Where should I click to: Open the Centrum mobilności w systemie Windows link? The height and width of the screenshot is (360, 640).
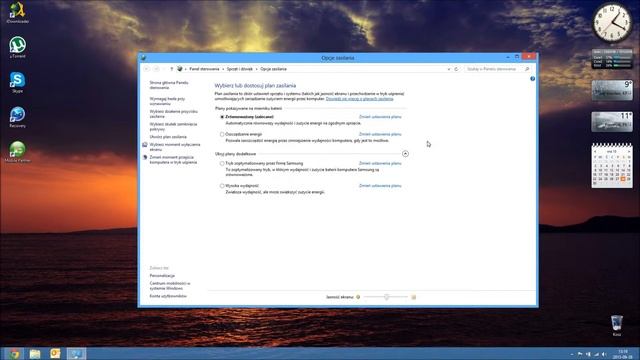point(170,286)
